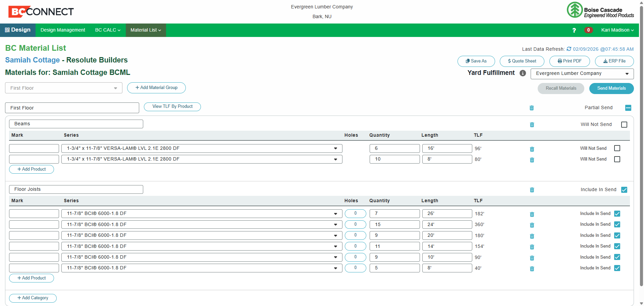Image resolution: width=644 pixels, height=306 pixels.
Task: Delete the BCI joist row with length 14'
Action: tap(532, 247)
